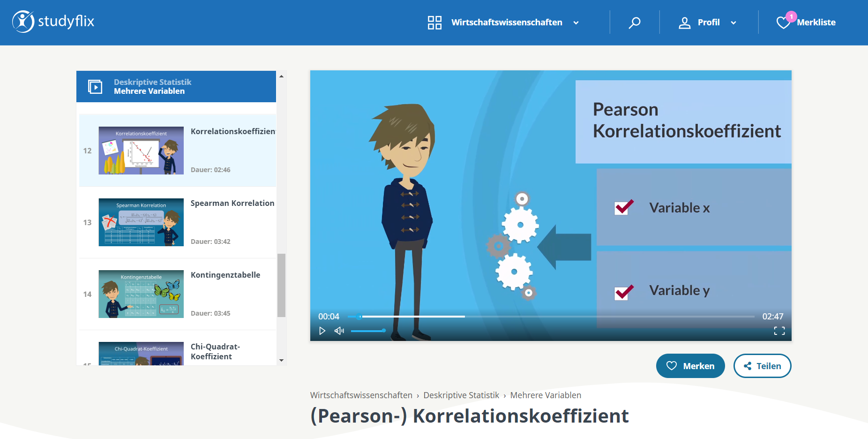Image resolution: width=868 pixels, height=439 pixels.
Task: Adjust the volume slider
Action: (x=368, y=331)
